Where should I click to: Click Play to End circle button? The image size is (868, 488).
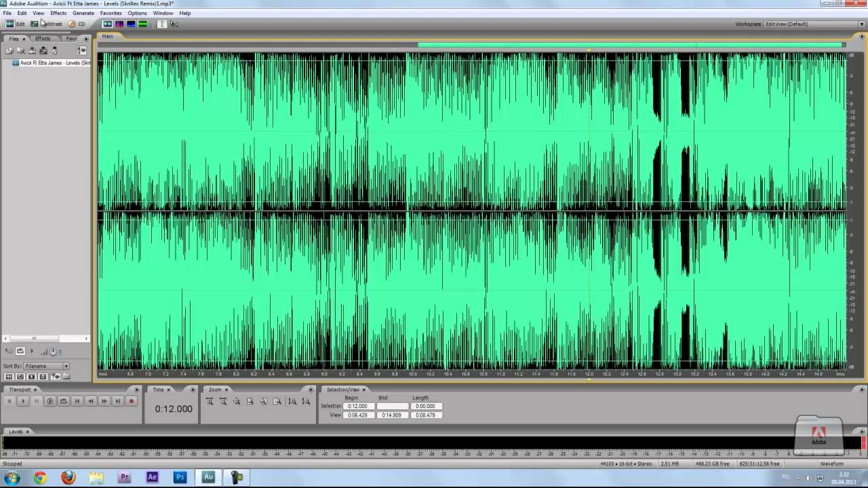point(50,401)
